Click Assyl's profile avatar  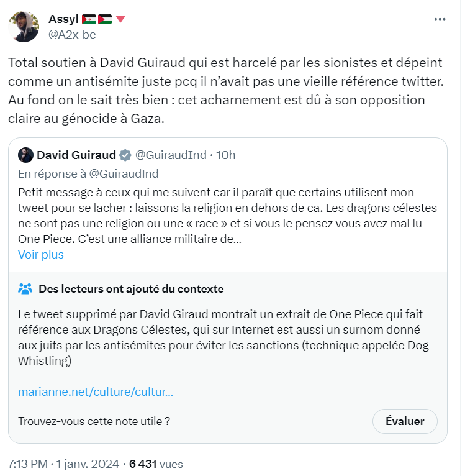24,27
